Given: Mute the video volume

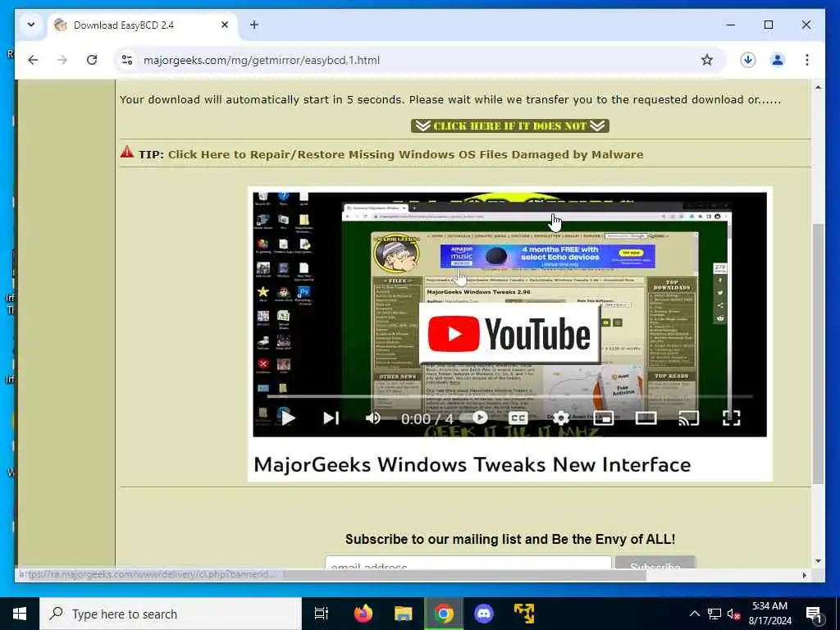Looking at the screenshot, I should [x=373, y=418].
